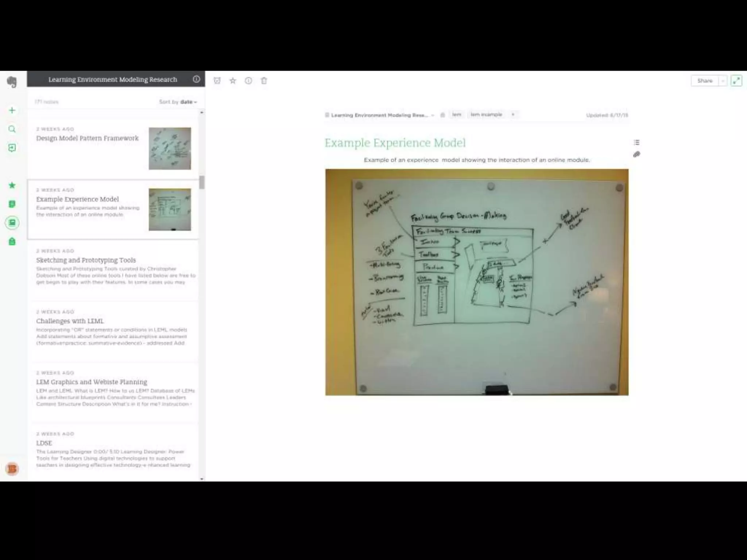
Task: Toggle full-screen note view with expand arrows
Action: [736, 81]
